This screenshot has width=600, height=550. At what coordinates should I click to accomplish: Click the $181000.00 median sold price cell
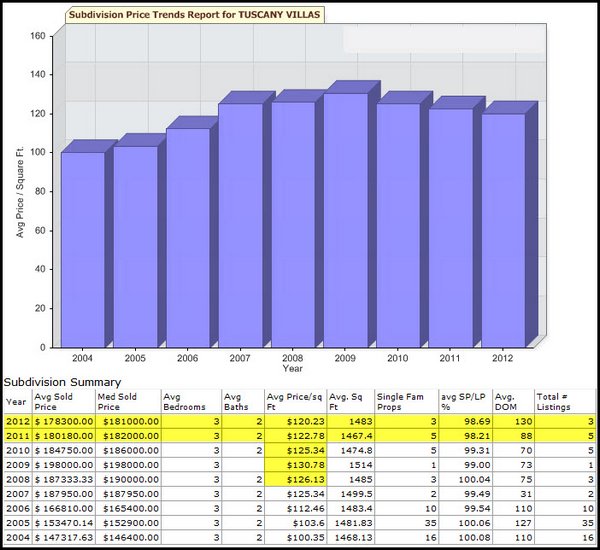(128, 421)
